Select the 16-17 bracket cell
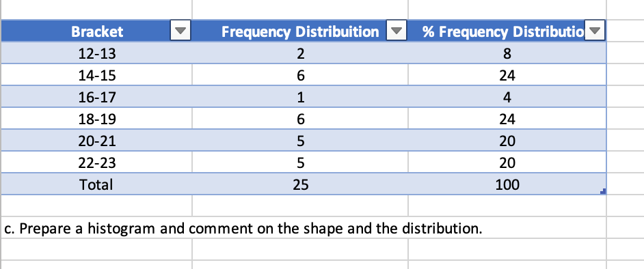The width and height of the screenshot is (644, 269). [x=96, y=97]
